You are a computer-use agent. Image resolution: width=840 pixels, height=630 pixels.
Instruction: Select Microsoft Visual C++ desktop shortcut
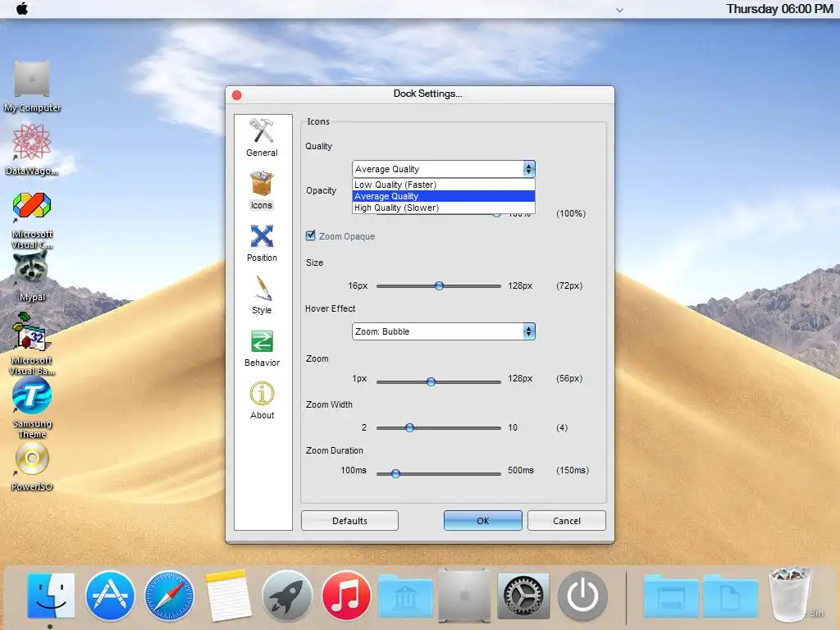tap(32, 220)
